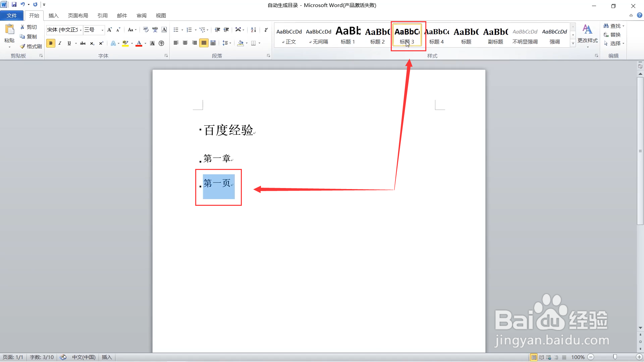Click the Format Painter (格式刷) icon
This screenshot has height=362, width=644.
[31, 46]
